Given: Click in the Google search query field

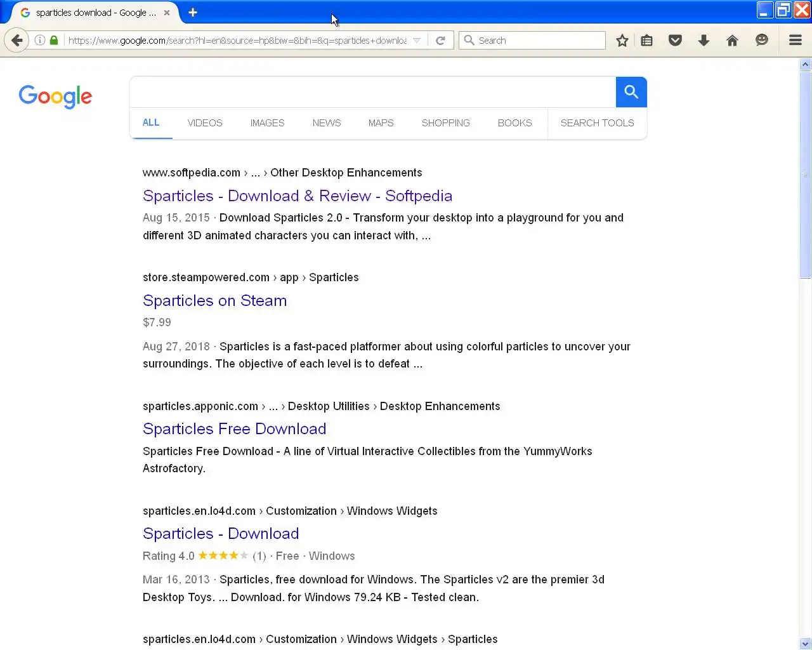Looking at the screenshot, I should pyautogui.click(x=373, y=92).
